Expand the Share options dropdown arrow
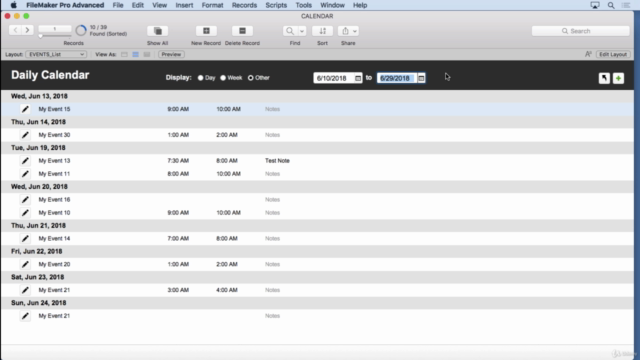The image size is (640, 360). (355, 31)
